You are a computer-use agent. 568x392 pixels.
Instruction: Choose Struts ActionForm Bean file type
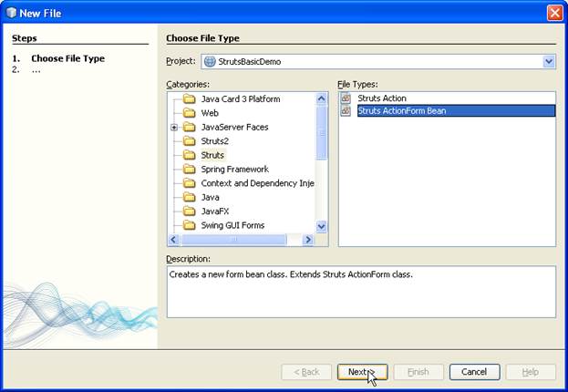coord(456,111)
